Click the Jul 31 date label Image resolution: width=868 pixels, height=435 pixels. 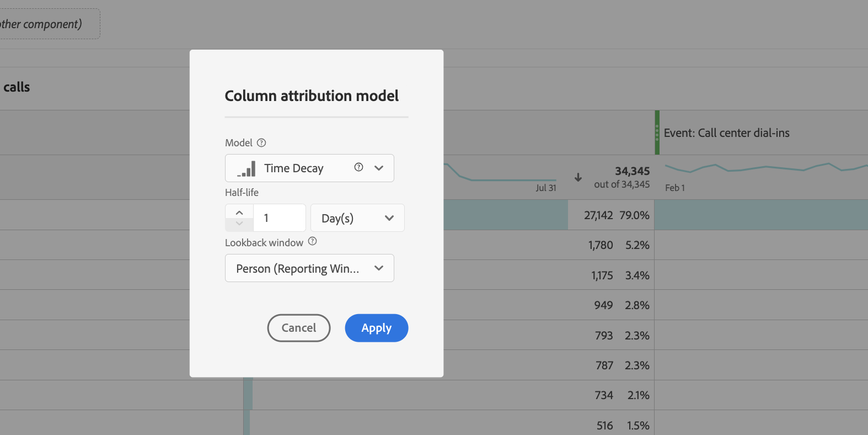pos(546,188)
